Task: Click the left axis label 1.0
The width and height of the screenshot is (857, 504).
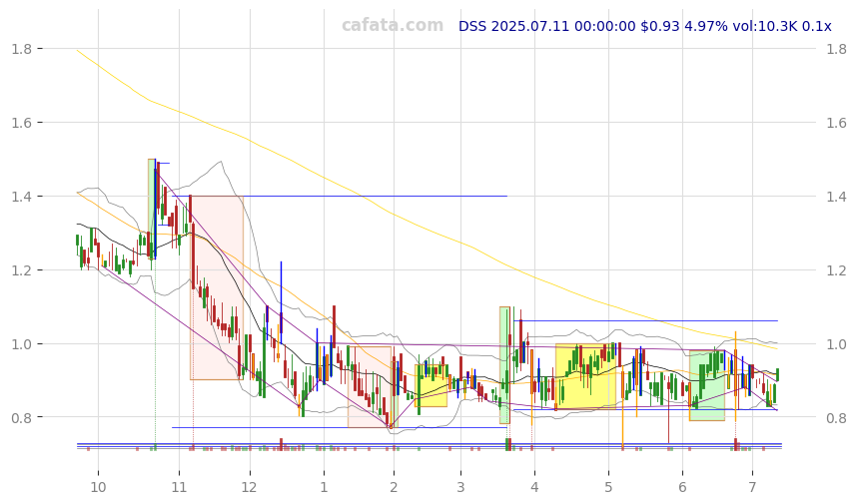Action: coord(20,344)
